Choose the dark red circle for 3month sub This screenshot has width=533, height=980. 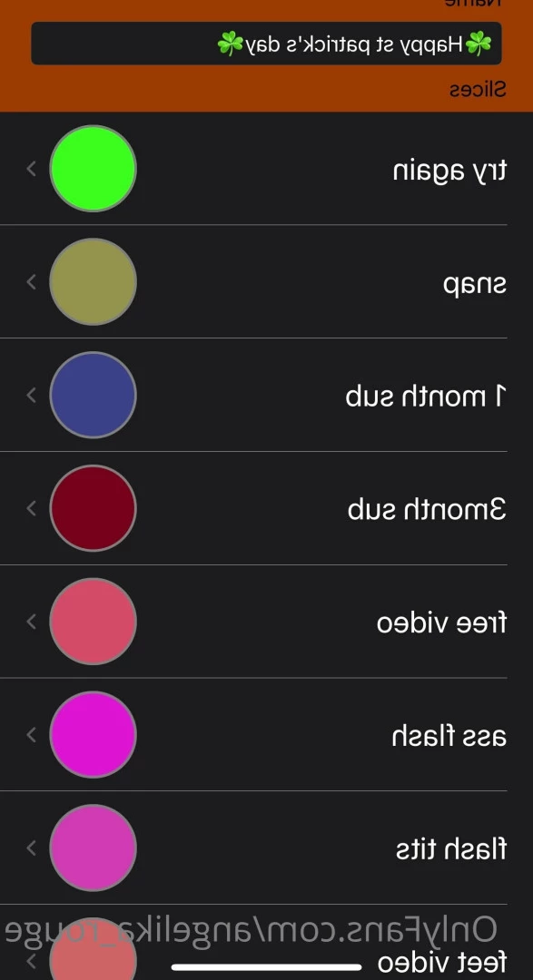93,508
